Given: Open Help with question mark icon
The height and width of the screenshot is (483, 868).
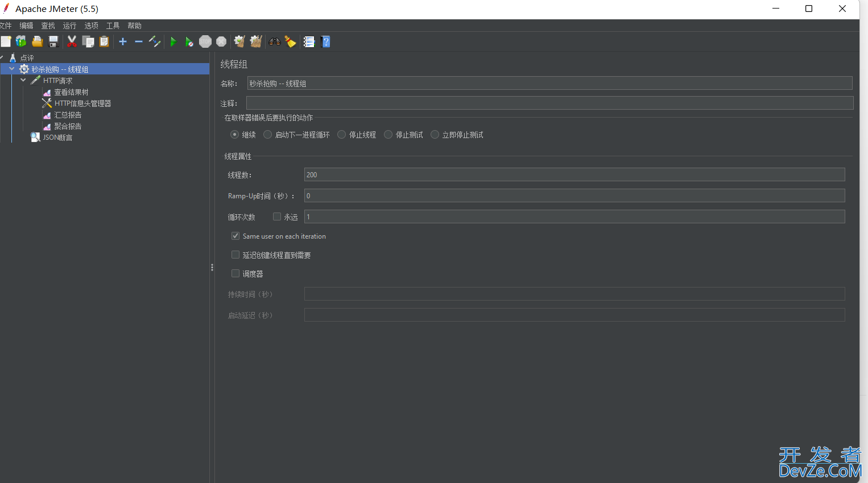Looking at the screenshot, I should pyautogui.click(x=325, y=41).
